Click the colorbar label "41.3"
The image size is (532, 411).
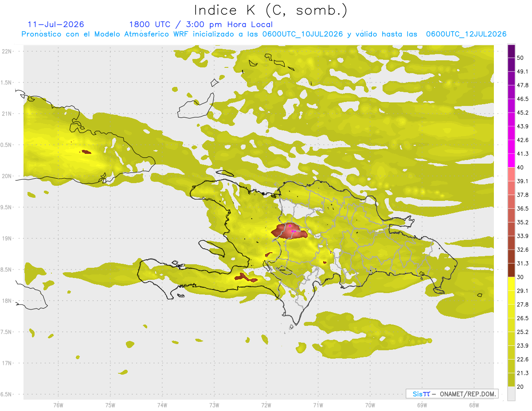pyautogui.click(x=522, y=154)
